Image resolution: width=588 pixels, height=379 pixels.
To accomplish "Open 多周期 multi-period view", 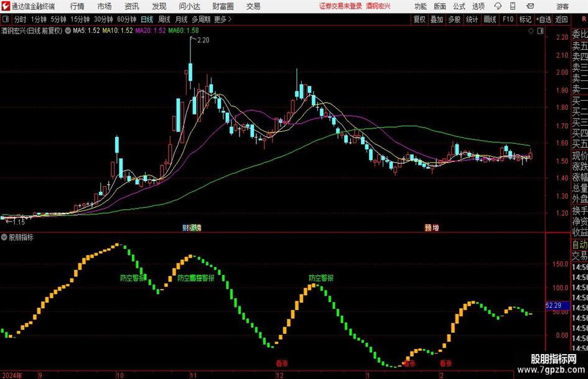I will click(201, 19).
